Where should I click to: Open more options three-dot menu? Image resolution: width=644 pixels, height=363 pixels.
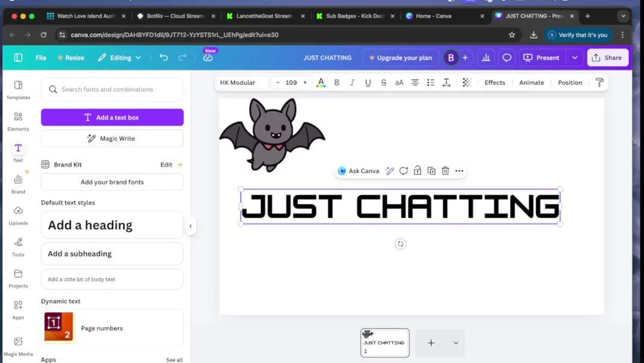pos(459,171)
